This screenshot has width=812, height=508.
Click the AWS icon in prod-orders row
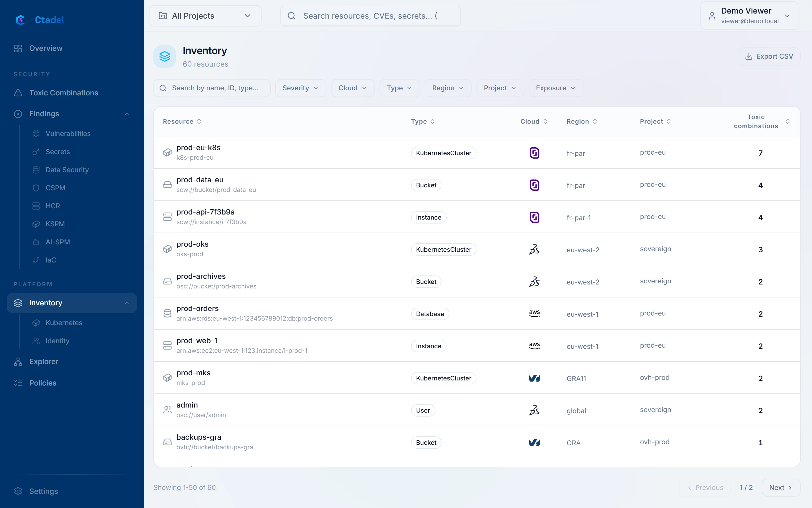point(534,314)
